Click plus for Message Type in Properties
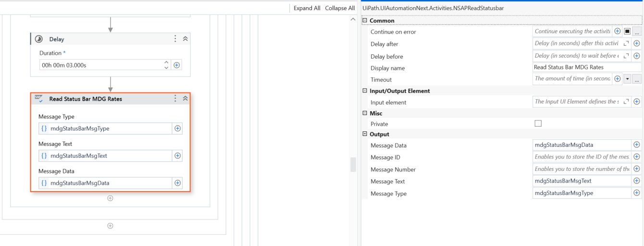Viewport: 644px width, 246px height. 637,193
